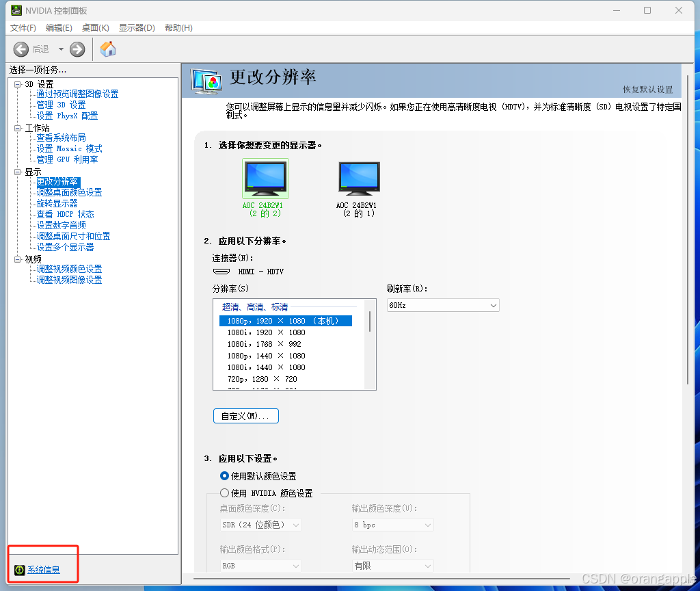Open the 帮助(H) menu
This screenshot has height=591, width=700.
click(178, 27)
